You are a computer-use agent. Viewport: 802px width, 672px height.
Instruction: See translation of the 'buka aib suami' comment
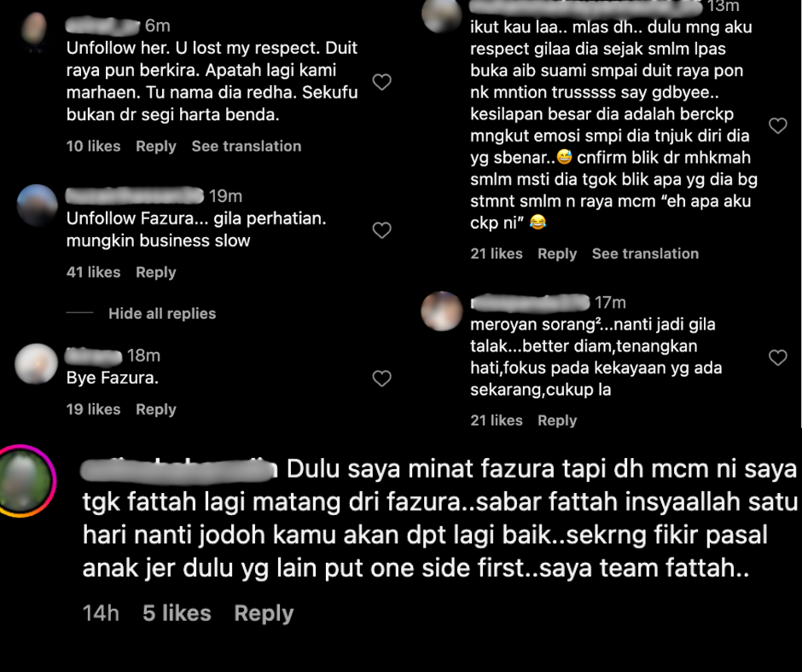point(646,253)
